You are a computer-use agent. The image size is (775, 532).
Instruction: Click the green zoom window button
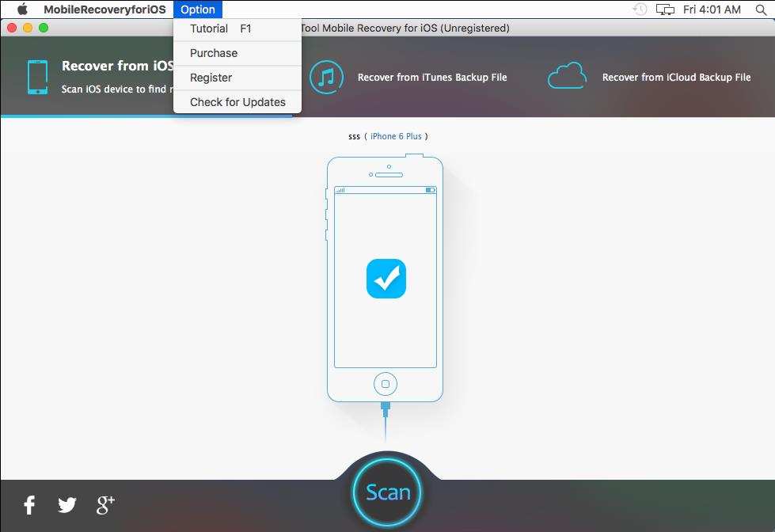coord(44,28)
